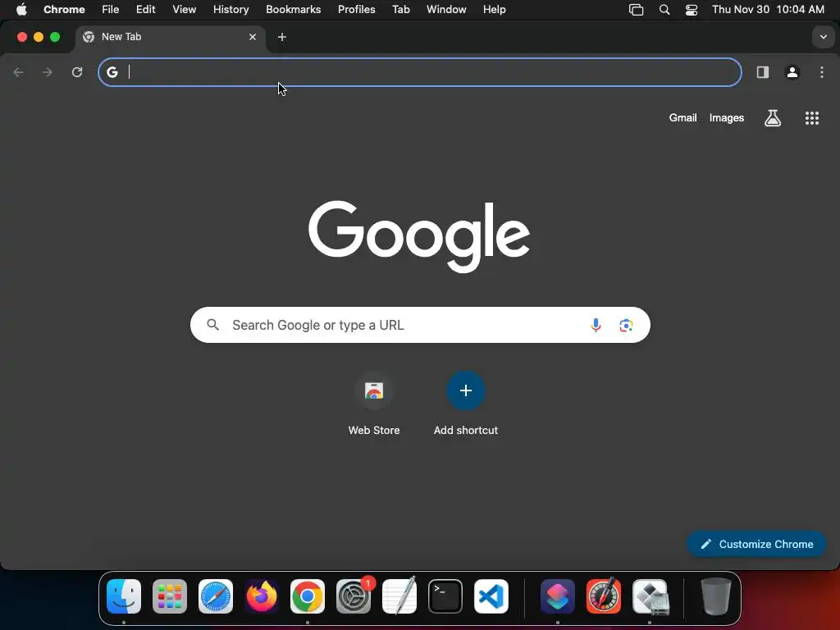Click the Customize Chrome button
Screen dimensions: 840x630
tap(756, 545)
